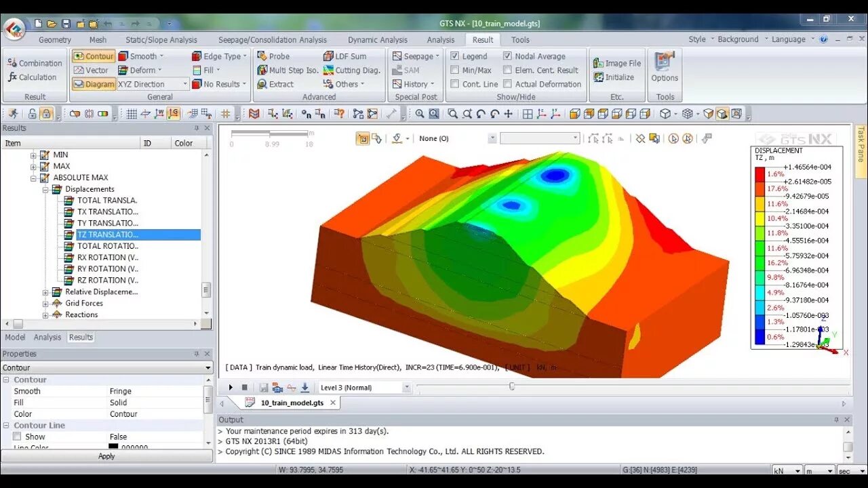This screenshot has height=488, width=868.
Task: Select the Contour result button
Action: [x=94, y=56]
